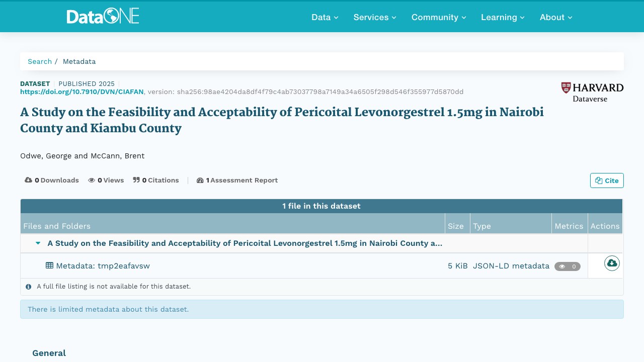
Task: Click the Views eye icon metric
Action: click(92, 180)
